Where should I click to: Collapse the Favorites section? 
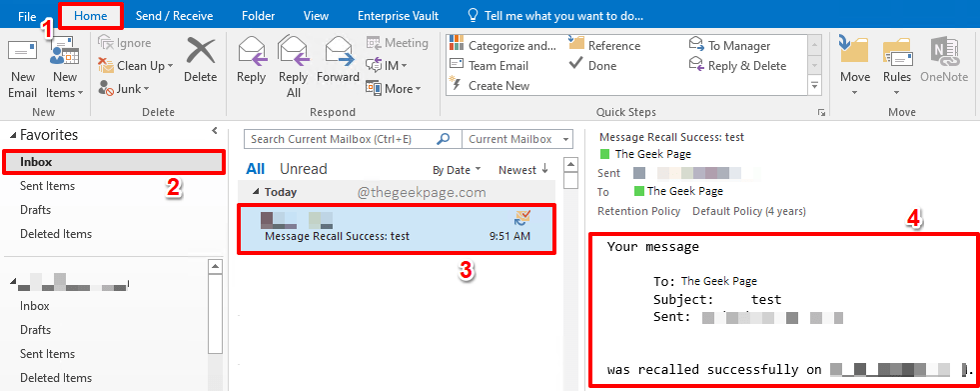[x=14, y=135]
